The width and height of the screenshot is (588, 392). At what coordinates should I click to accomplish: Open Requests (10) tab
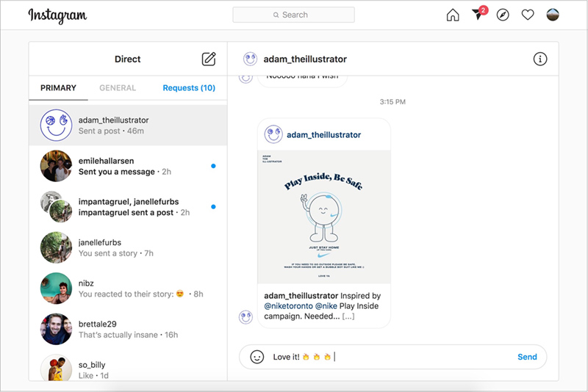coord(189,88)
